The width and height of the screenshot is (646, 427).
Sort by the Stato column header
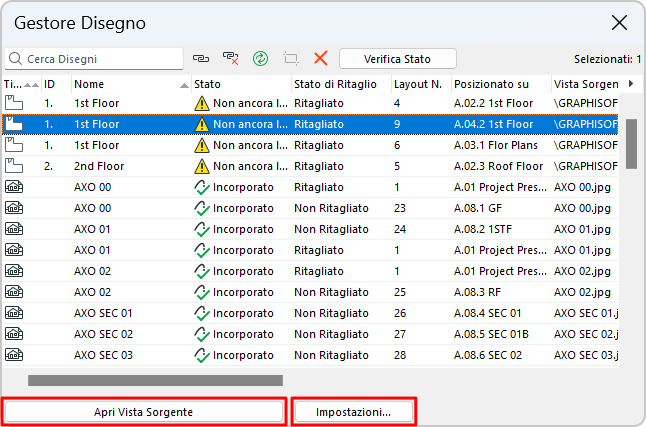pos(241,84)
